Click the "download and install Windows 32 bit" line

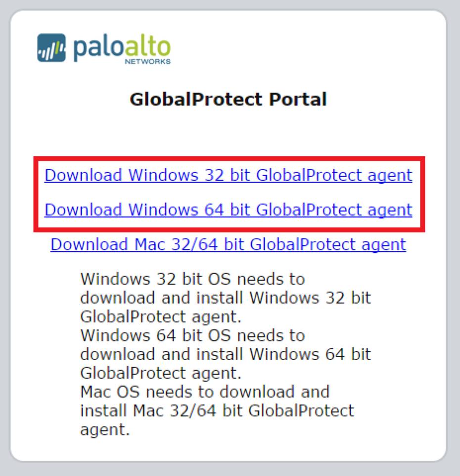[226, 298]
